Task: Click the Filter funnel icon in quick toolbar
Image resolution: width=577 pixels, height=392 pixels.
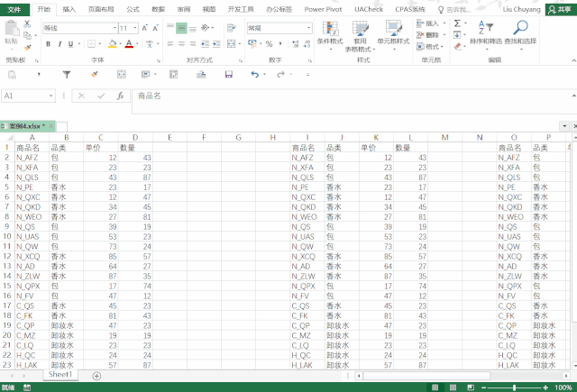Action: click(x=67, y=75)
